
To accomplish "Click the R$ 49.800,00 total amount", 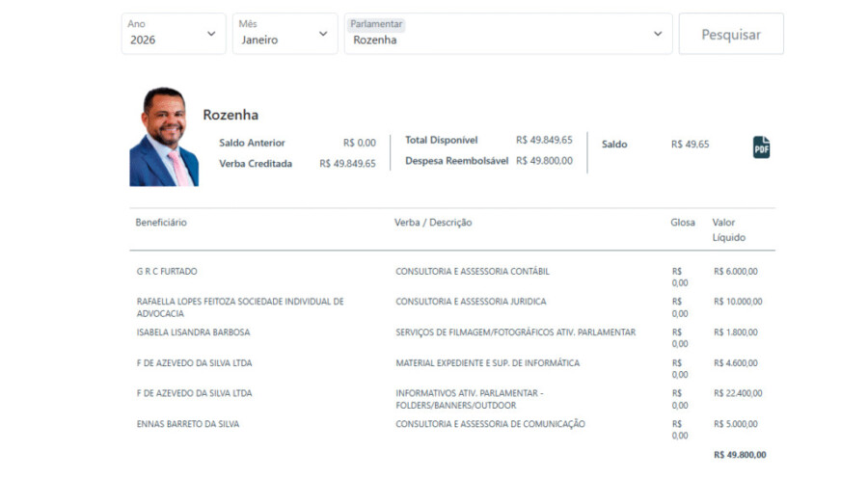I will [x=740, y=454].
